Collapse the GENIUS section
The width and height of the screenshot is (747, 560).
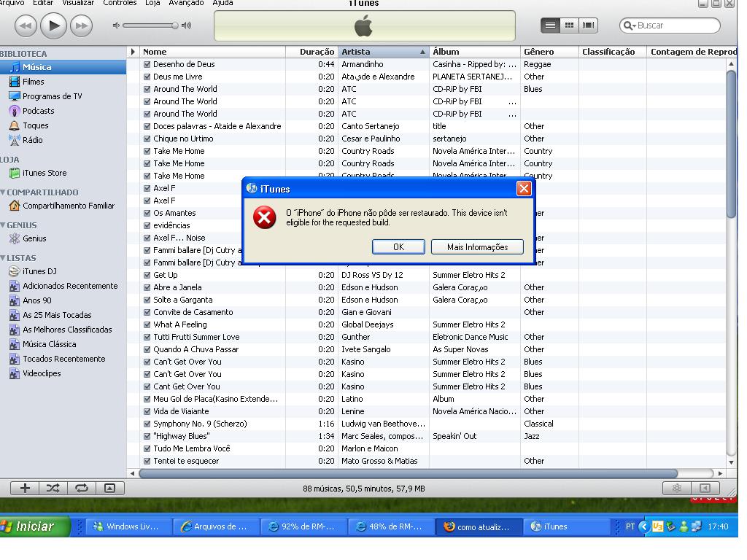point(3,225)
